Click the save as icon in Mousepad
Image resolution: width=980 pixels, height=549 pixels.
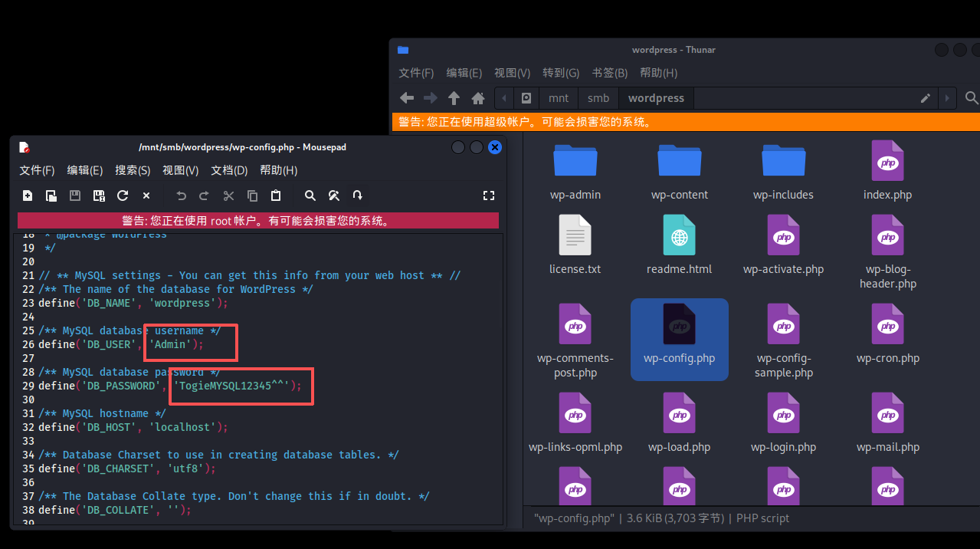tap(99, 196)
